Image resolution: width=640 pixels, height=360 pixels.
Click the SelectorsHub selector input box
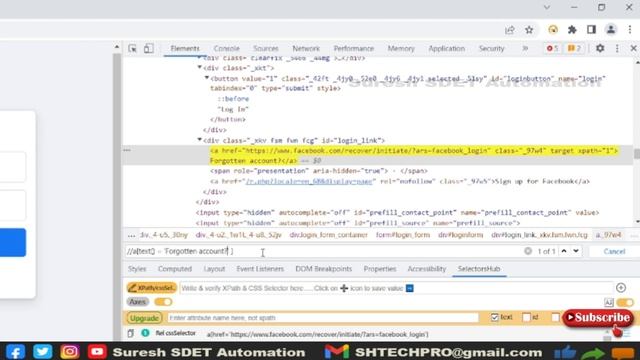[396, 288]
